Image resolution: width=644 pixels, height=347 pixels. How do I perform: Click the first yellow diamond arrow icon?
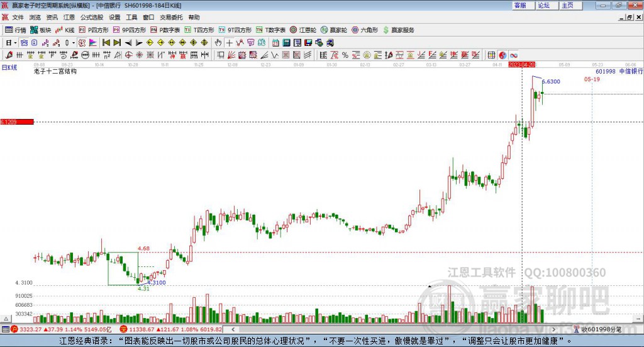[150, 43]
